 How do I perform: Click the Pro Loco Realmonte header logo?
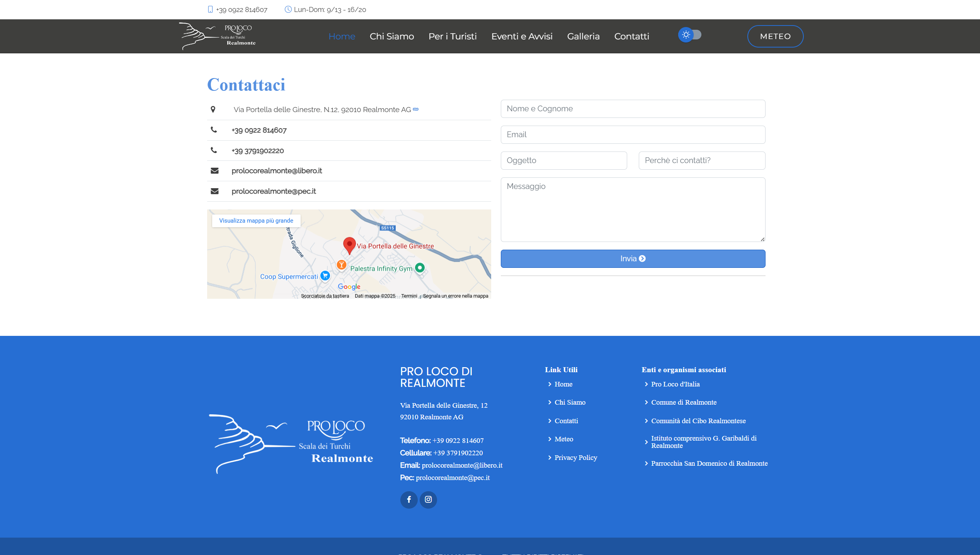click(218, 36)
